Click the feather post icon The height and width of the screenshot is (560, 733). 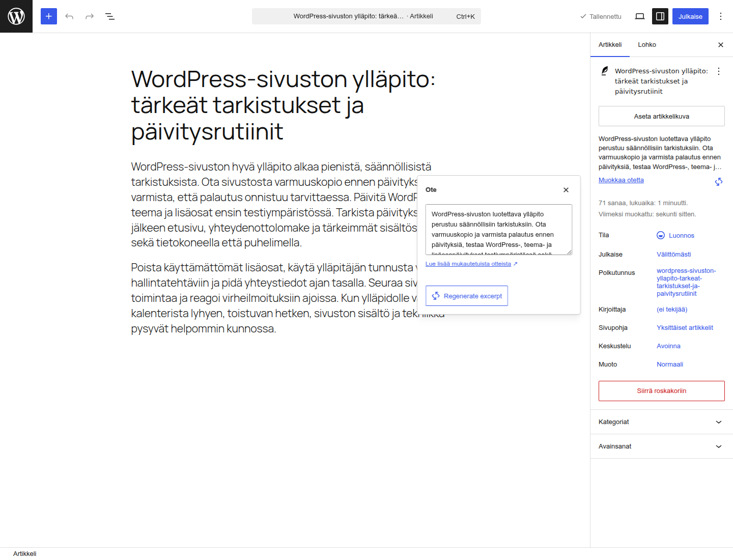click(x=605, y=71)
